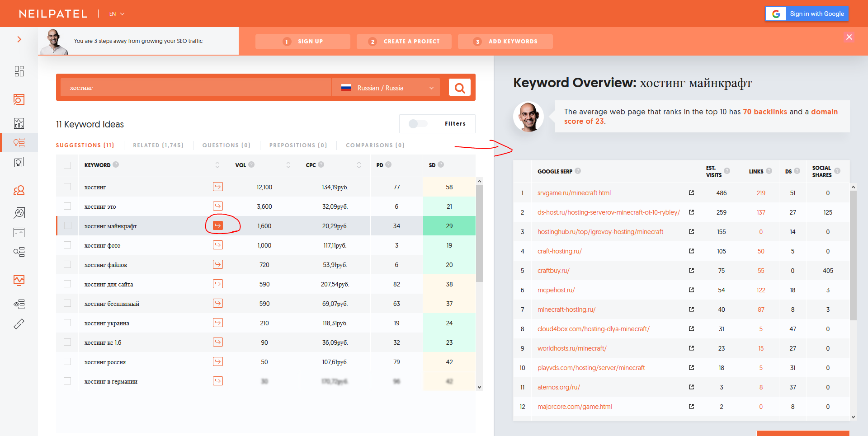Viewport: 868px width, 436px height.
Task: Open hostinghub.ru SERP result link
Action: click(x=600, y=232)
